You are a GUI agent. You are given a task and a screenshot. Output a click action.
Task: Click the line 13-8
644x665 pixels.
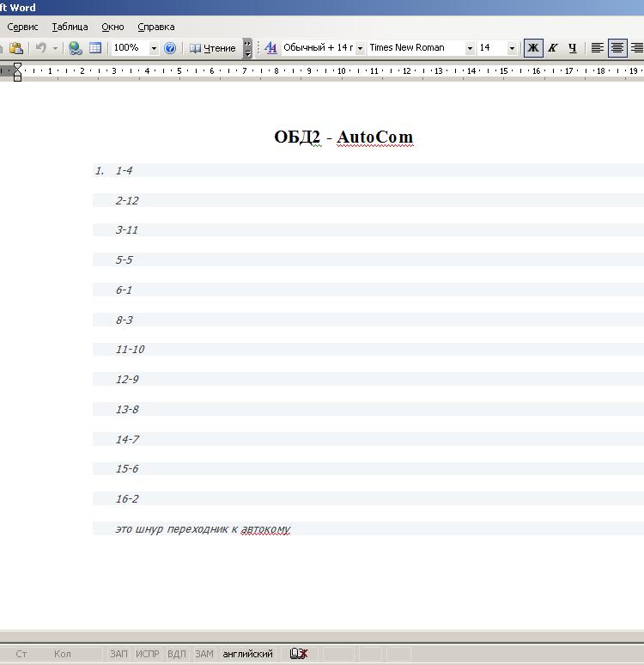click(x=127, y=409)
